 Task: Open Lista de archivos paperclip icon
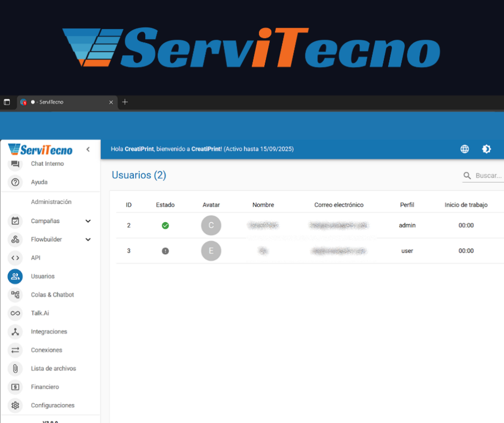click(x=15, y=369)
